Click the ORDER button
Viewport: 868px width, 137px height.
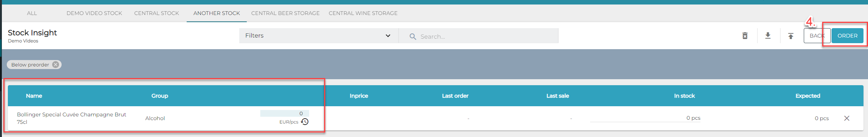tap(847, 36)
